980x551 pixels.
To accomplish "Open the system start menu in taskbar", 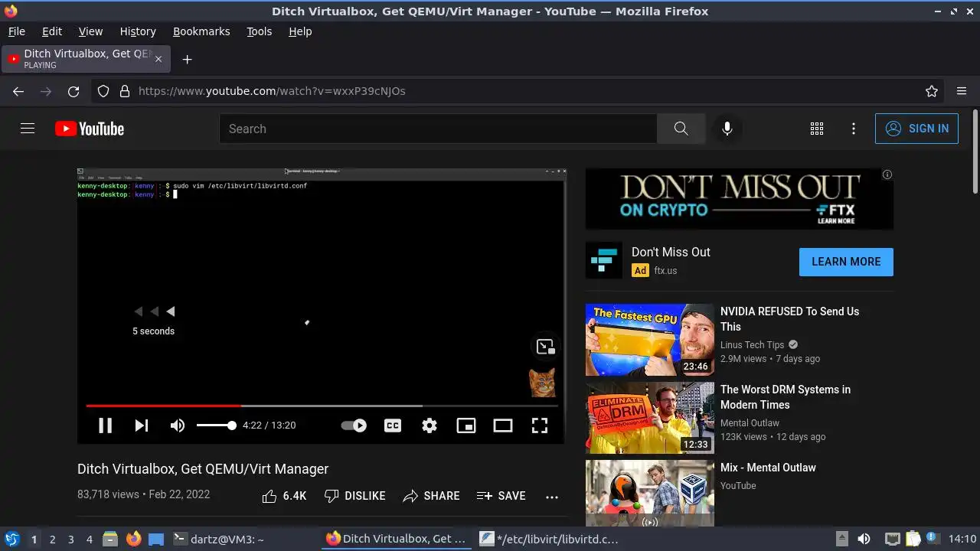I will (x=11, y=539).
